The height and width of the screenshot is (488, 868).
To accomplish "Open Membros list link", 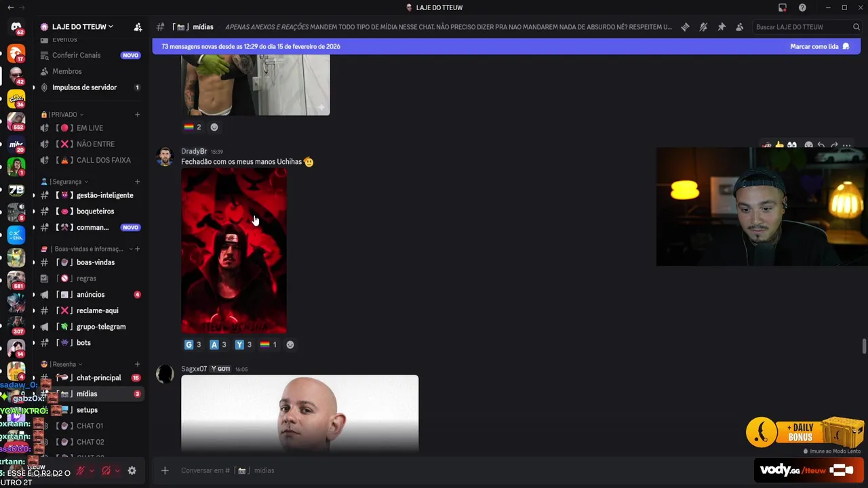I will click(91, 71).
